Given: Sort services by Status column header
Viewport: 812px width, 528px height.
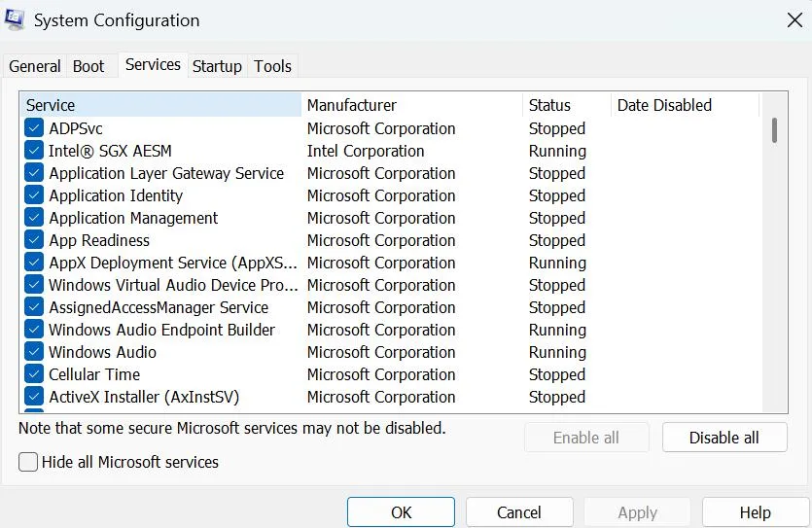Looking at the screenshot, I should pyautogui.click(x=565, y=105).
